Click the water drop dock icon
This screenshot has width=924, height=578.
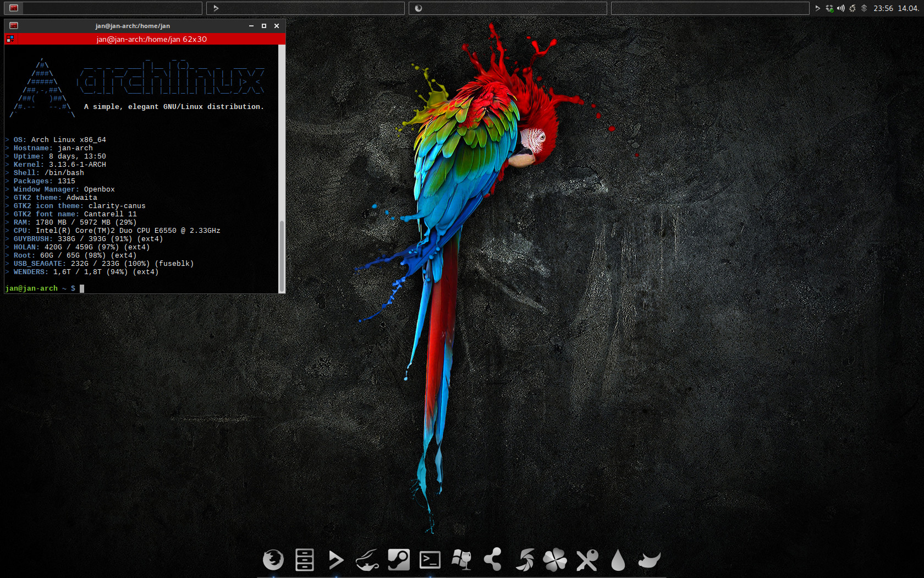tap(618, 560)
